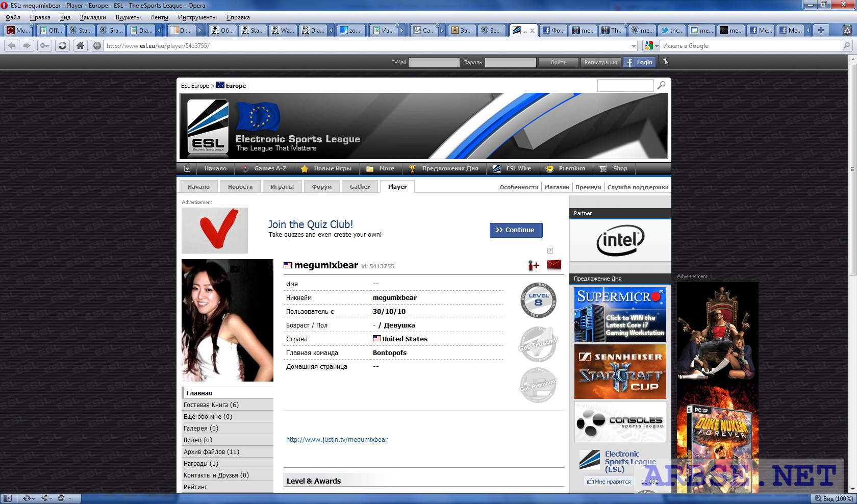Click the Get Premium badge
The image size is (857, 504).
pos(538,385)
